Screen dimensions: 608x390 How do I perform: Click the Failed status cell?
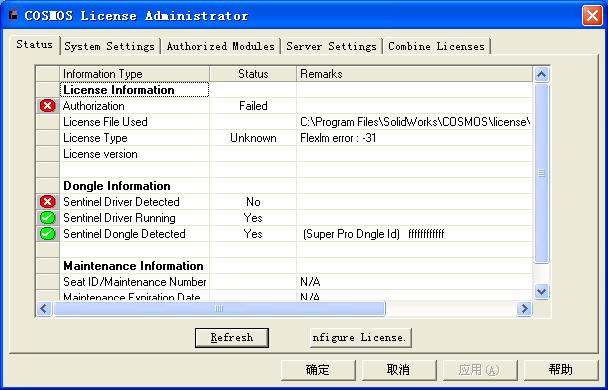pyautogui.click(x=253, y=106)
